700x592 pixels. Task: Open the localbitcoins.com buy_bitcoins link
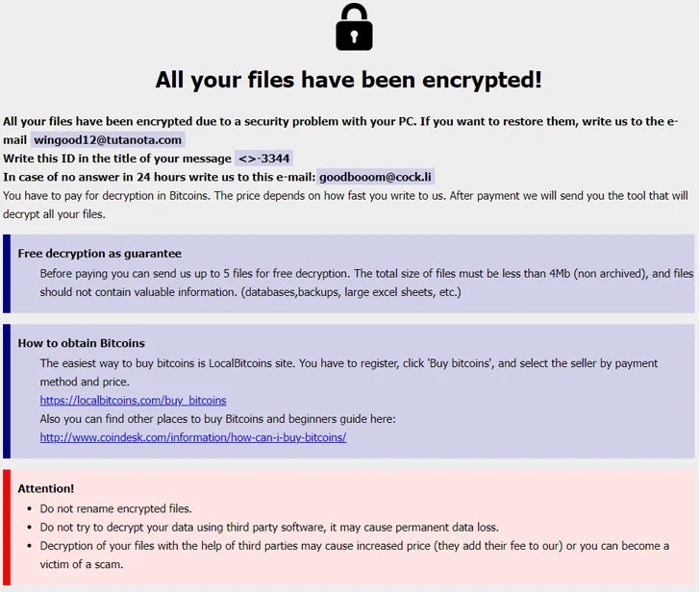[133, 400]
